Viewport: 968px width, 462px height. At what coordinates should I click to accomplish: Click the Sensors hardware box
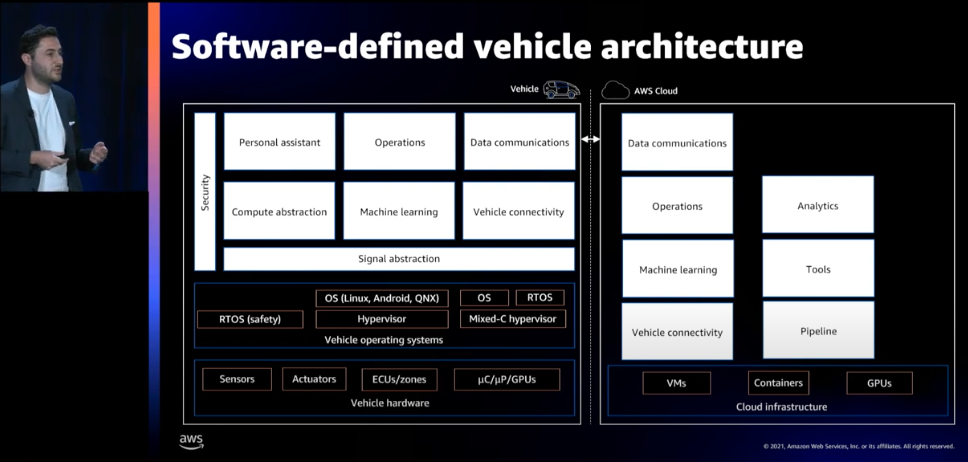[237, 379]
